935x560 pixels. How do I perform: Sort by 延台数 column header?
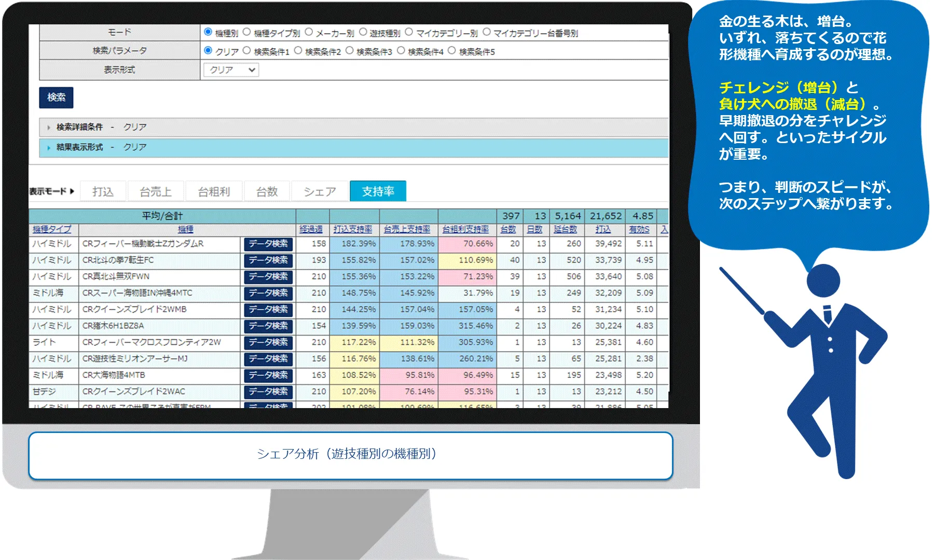[x=565, y=229]
